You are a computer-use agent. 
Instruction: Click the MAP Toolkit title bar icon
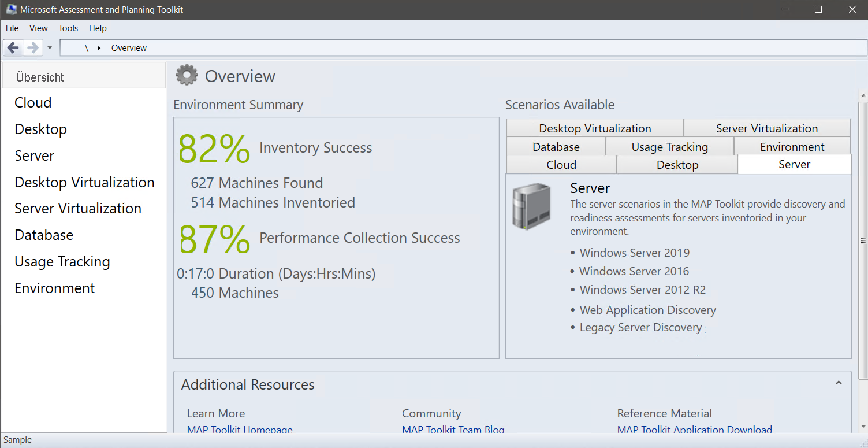pos(11,10)
